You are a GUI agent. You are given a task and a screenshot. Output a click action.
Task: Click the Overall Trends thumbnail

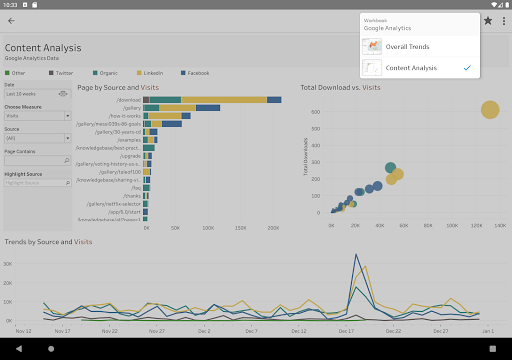tap(372, 47)
